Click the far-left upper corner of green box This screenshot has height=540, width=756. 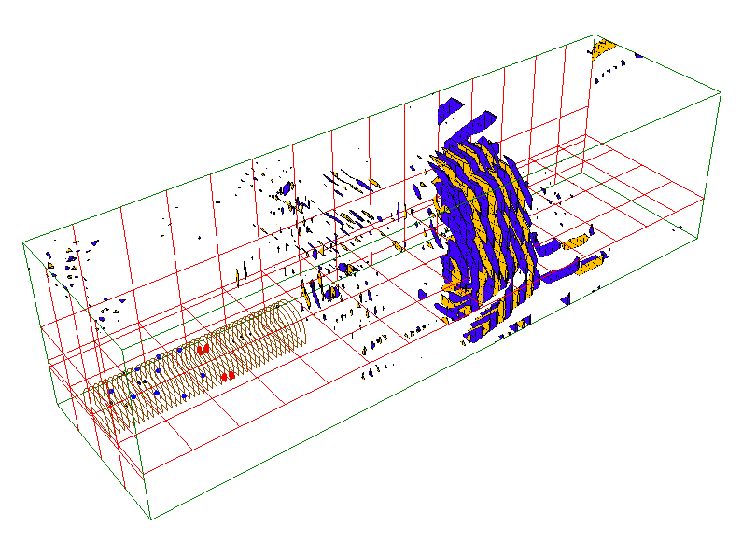click(x=24, y=241)
